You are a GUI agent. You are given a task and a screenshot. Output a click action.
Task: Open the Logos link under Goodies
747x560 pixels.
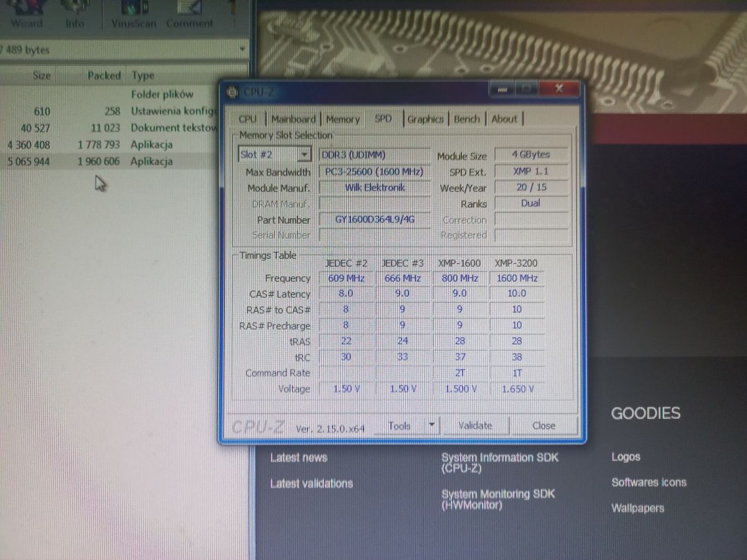[x=626, y=457]
